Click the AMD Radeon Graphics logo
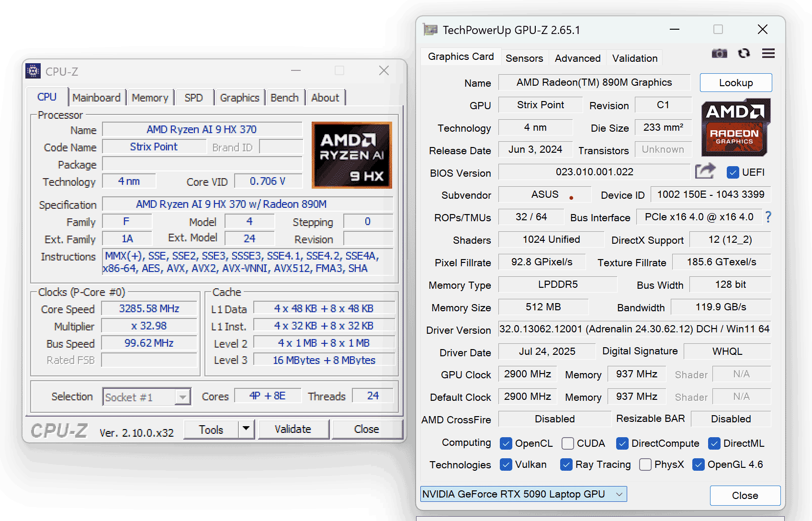This screenshot has height=521, width=812. tap(735, 127)
